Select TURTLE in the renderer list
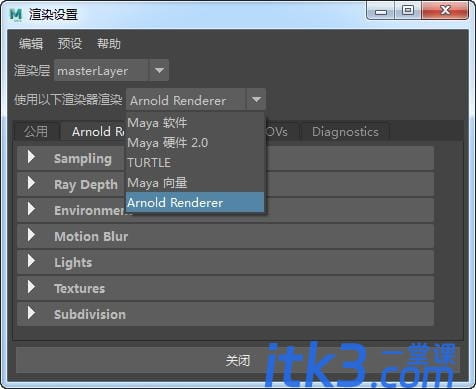Screen dimensions: 476x389 [195, 163]
